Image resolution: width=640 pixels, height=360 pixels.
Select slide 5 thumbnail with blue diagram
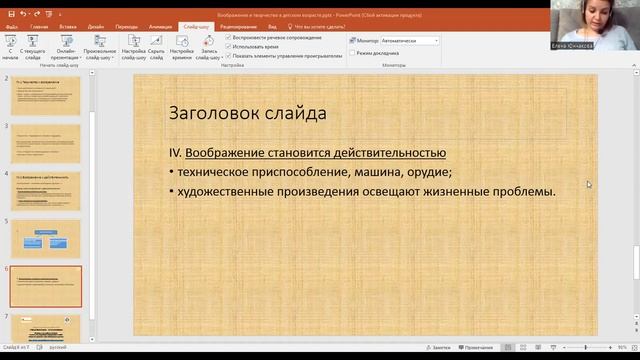coord(46,239)
